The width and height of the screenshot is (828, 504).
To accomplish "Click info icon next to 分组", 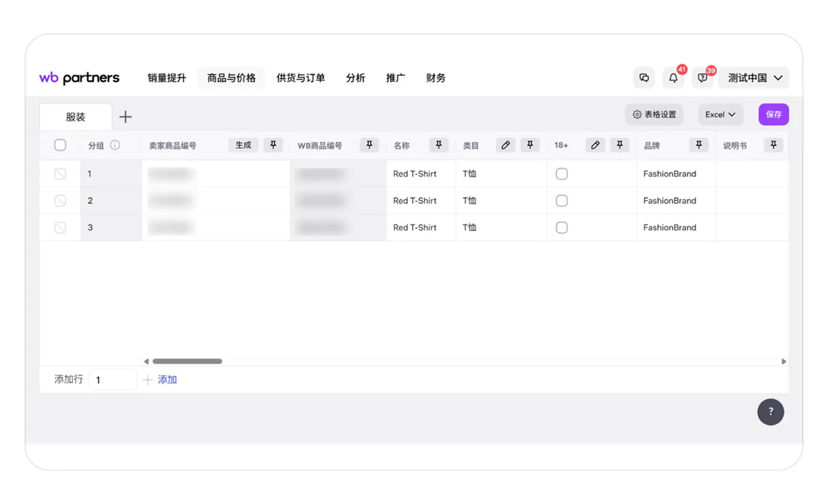I will 115,145.
